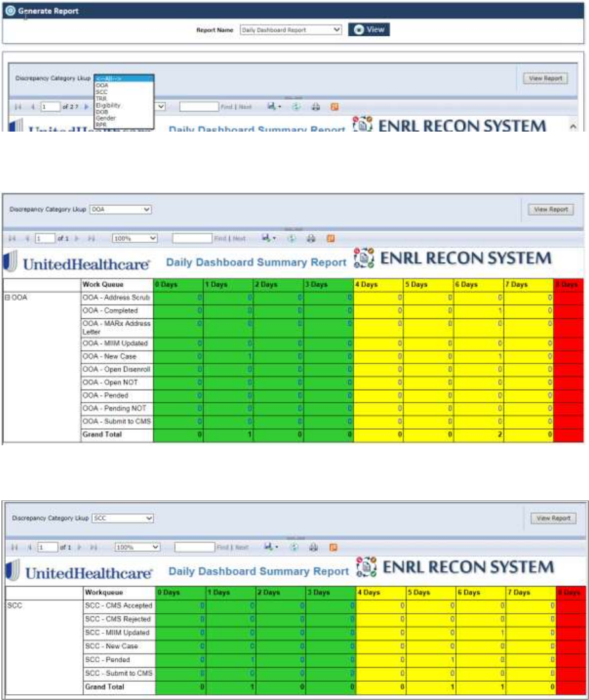Click the ENRL RECON SYSTEM logo in SCC panel
This screenshot has height=700, width=589.
455,567
